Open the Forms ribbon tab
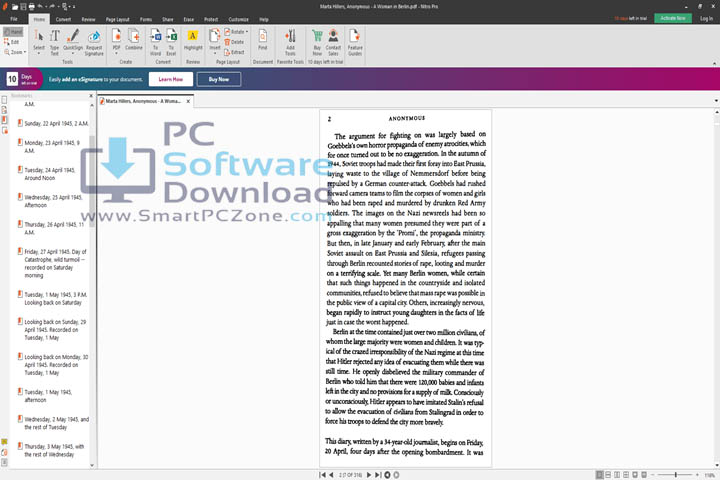720x480 pixels. (146, 19)
